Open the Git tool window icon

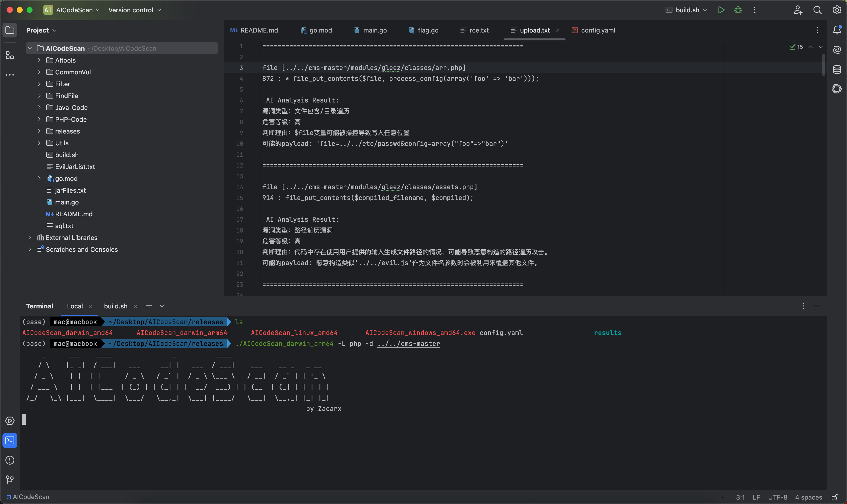tap(10, 479)
